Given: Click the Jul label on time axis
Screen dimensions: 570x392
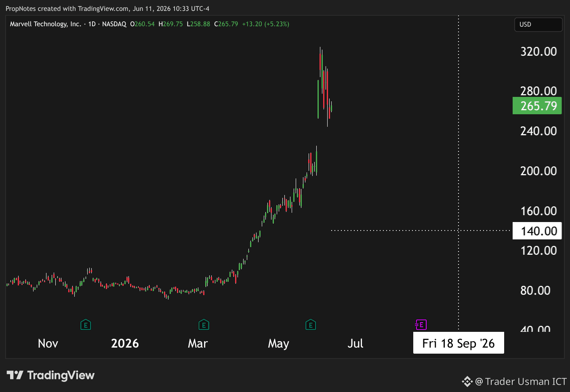Looking at the screenshot, I should pos(355,344).
